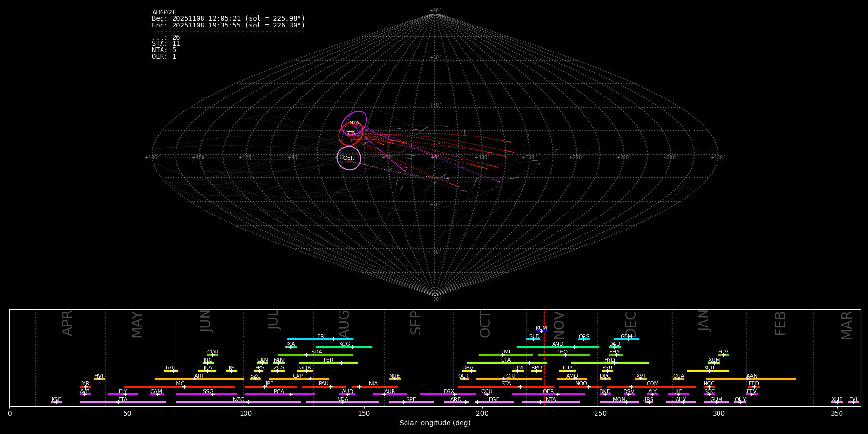
Task: Click the 'Solar longitude (deg)' axis label
Action: (435, 423)
